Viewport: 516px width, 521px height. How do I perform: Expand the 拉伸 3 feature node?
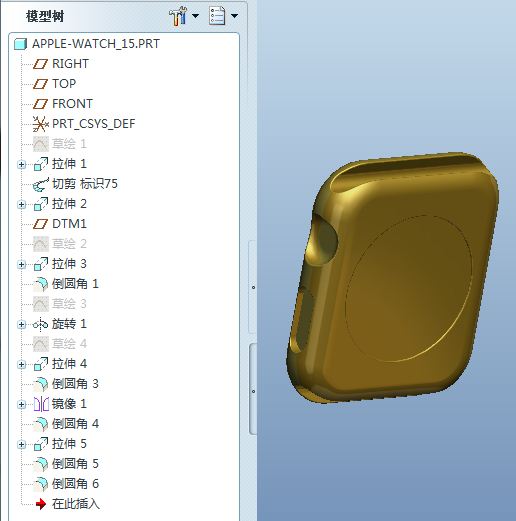22,264
